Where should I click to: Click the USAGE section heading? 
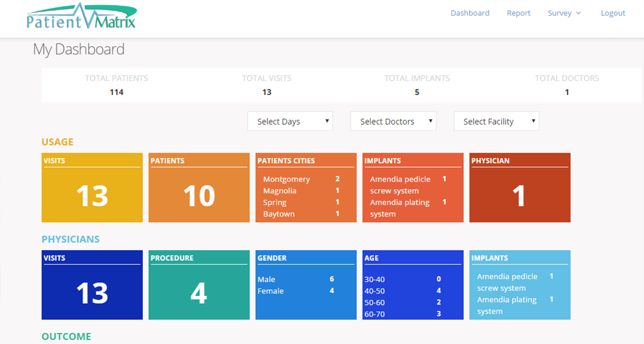(x=57, y=142)
